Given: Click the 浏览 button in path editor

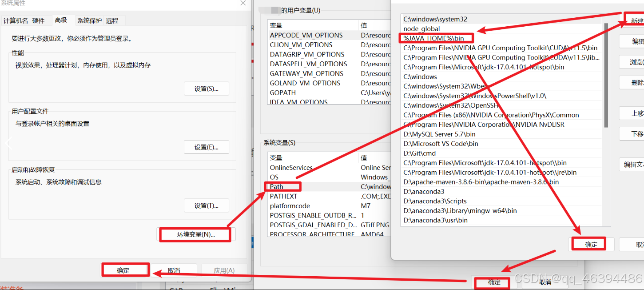Looking at the screenshot, I should point(632,62).
